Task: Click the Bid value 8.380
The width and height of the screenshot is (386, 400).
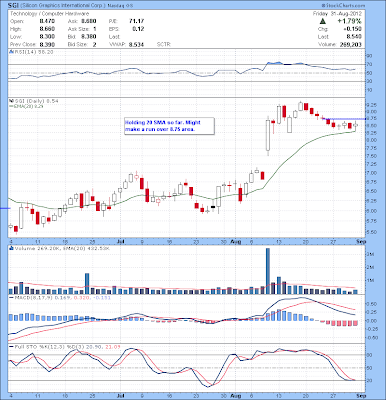Action: coord(89,37)
